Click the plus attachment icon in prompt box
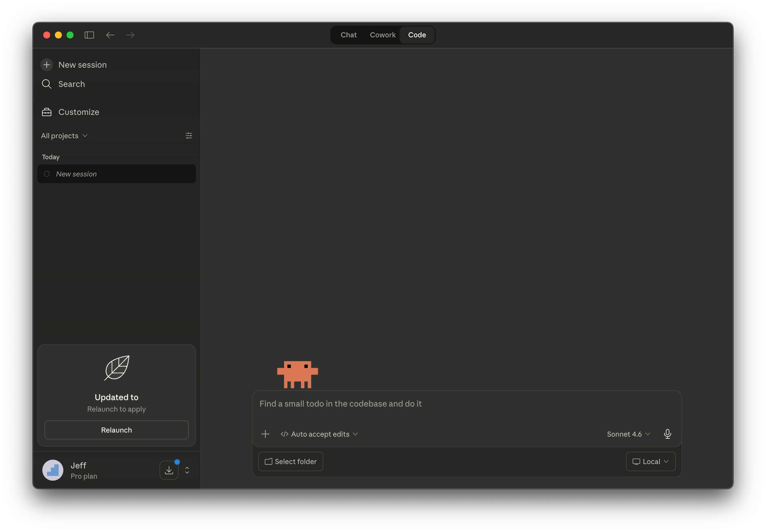The width and height of the screenshot is (766, 532). 265,434
